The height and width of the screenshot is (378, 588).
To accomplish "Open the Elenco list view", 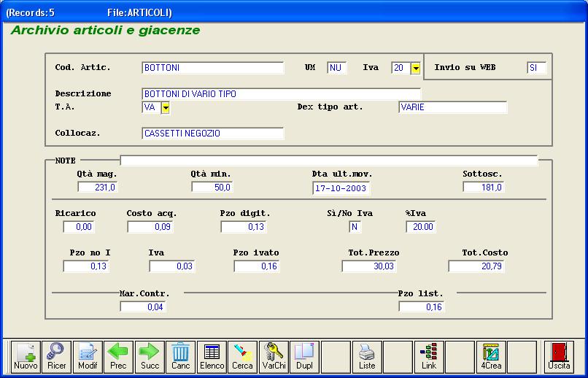I will click(212, 357).
